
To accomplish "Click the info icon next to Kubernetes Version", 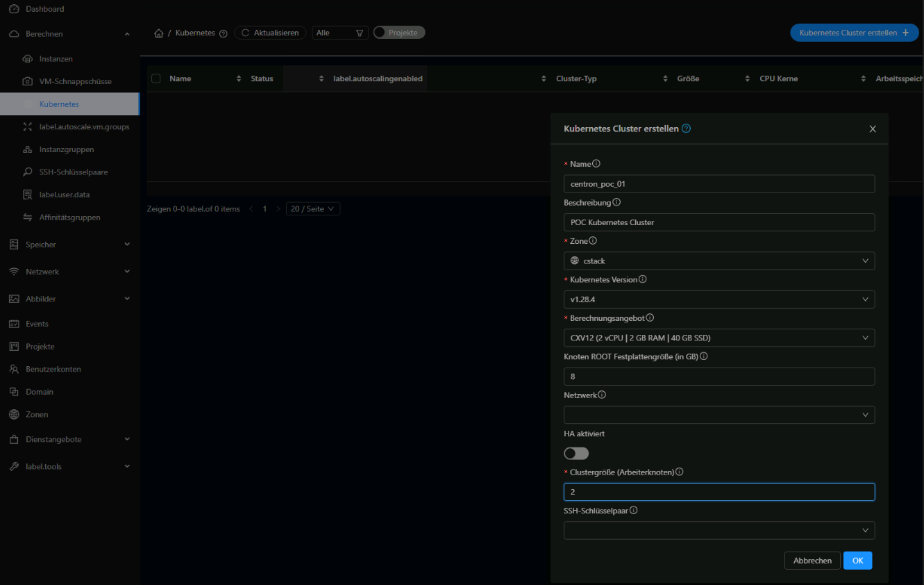I will pos(643,279).
